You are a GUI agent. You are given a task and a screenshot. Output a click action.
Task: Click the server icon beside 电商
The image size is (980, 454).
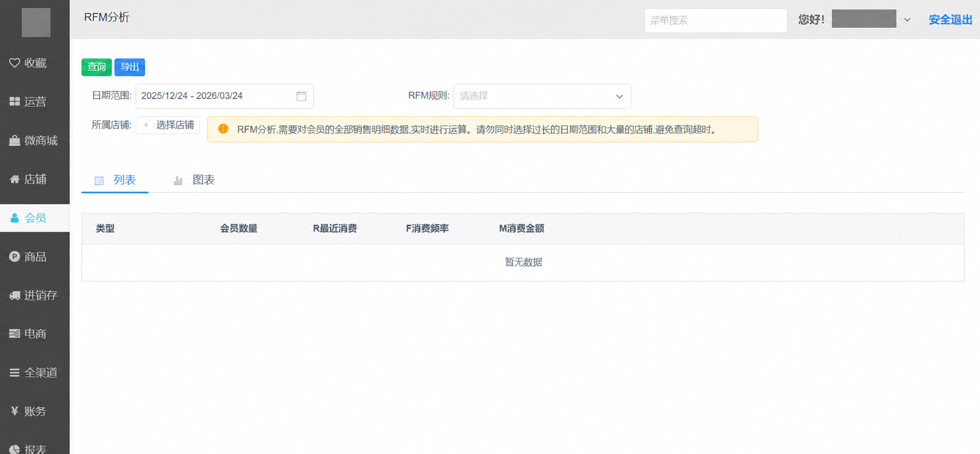coord(14,334)
